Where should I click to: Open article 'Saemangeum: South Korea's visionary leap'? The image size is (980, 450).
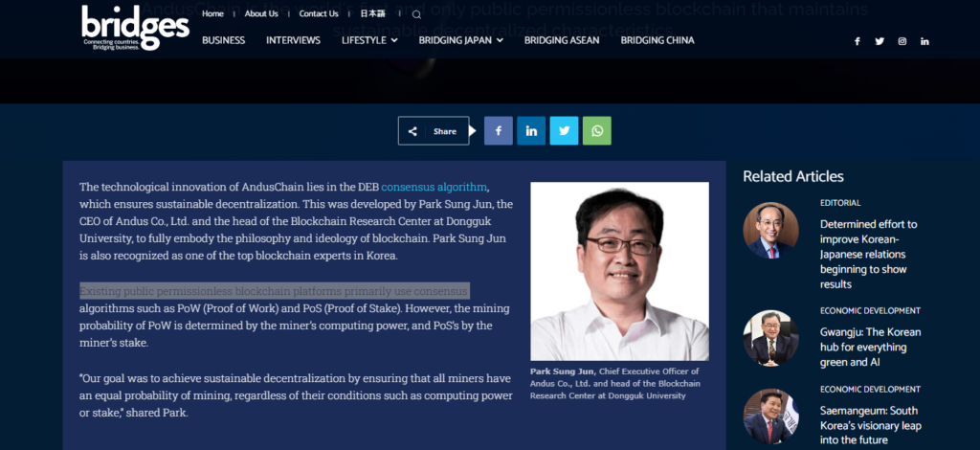[x=871, y=426]
